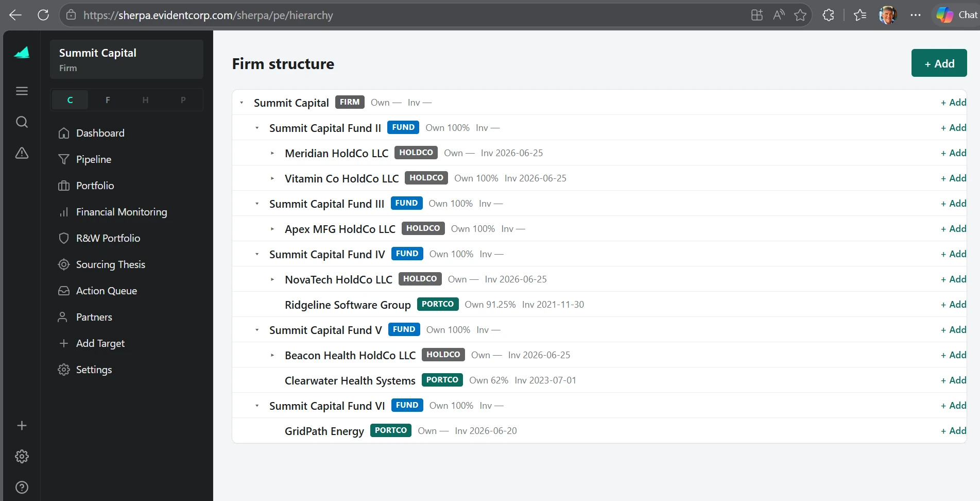Image resolution: width=980 pixels, height=501 pixels.
Task: Click the search magnifier icon in the sidebar
Action: coord(22,122)
